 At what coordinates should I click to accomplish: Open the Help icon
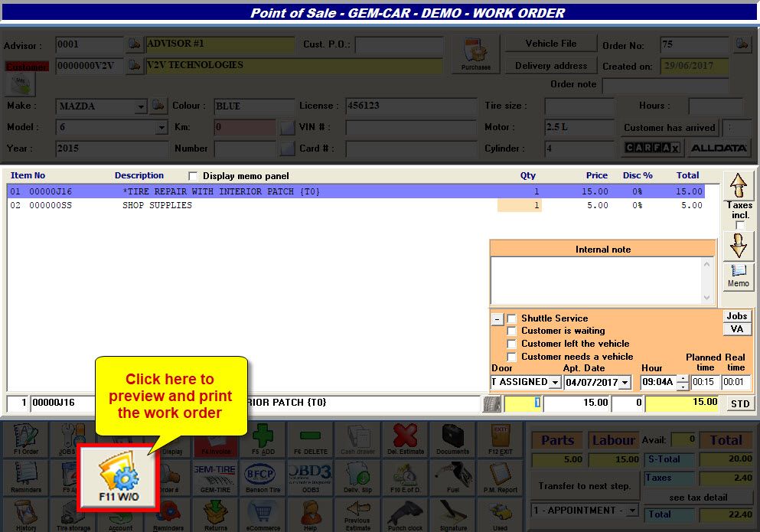(x=311, y=515)
